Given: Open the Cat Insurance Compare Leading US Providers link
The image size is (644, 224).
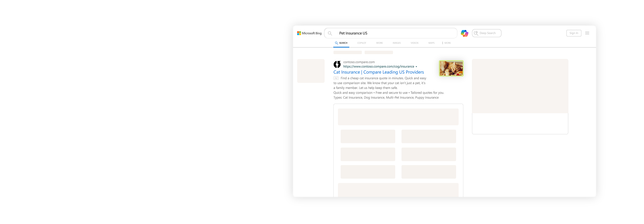Looking at the screenshot, I should coord(379,72).
